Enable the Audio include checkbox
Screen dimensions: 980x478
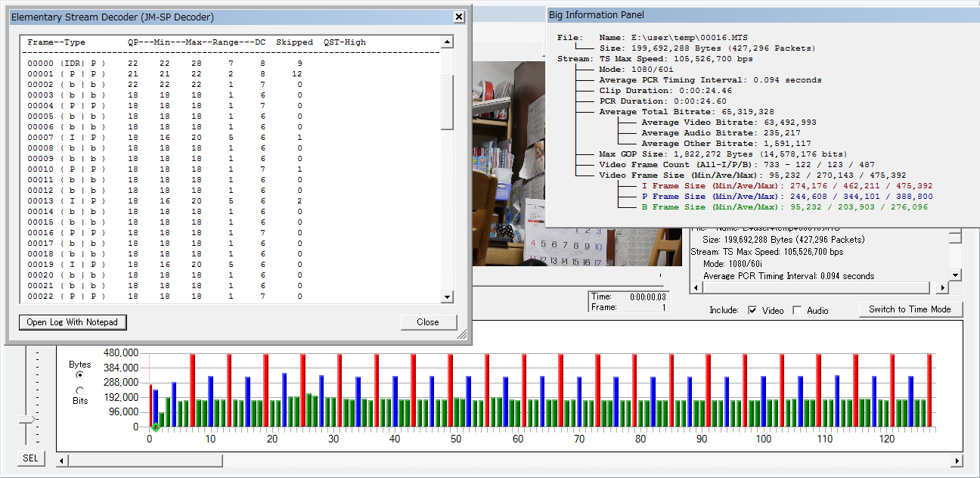tap(797, 310)
